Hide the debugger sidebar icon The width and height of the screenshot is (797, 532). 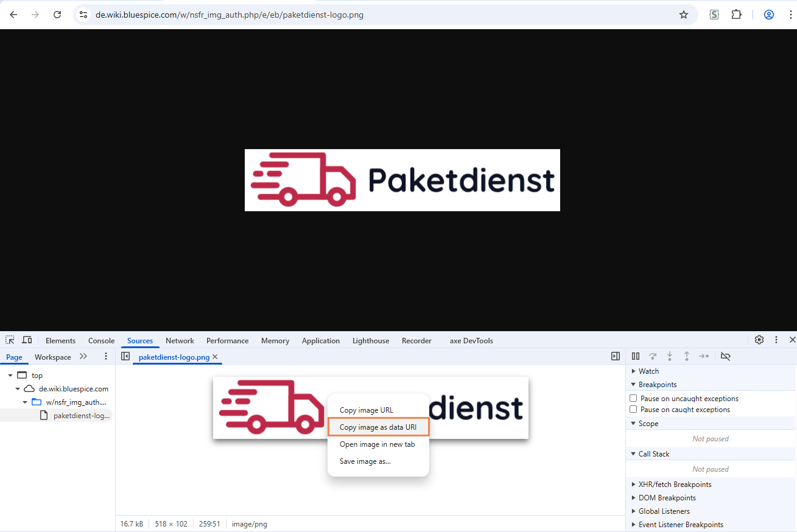616,357
